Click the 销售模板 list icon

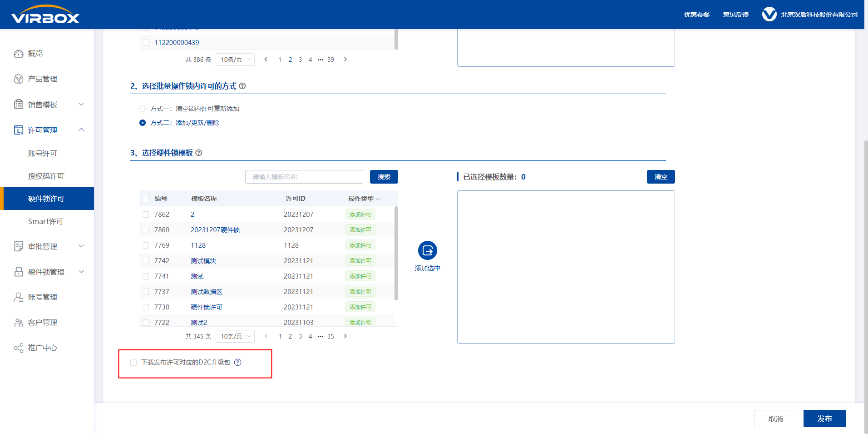tap(19, 105)
